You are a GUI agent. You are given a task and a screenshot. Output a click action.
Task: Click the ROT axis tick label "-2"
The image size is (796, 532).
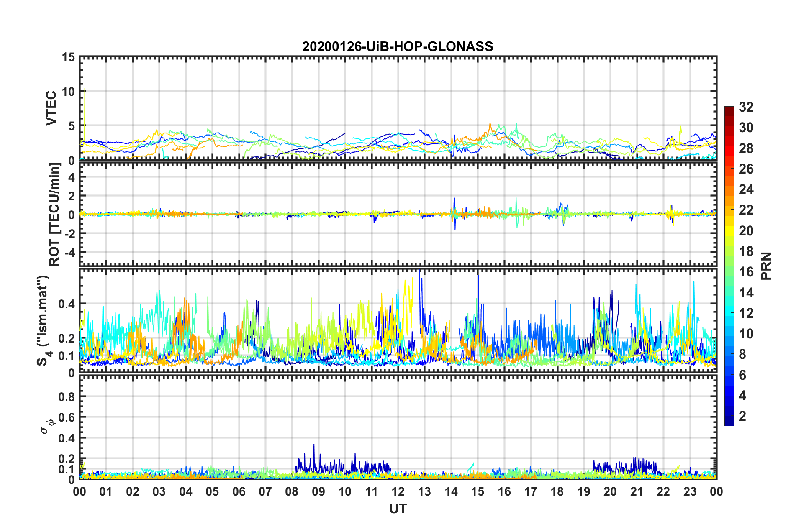coord(69,233)
